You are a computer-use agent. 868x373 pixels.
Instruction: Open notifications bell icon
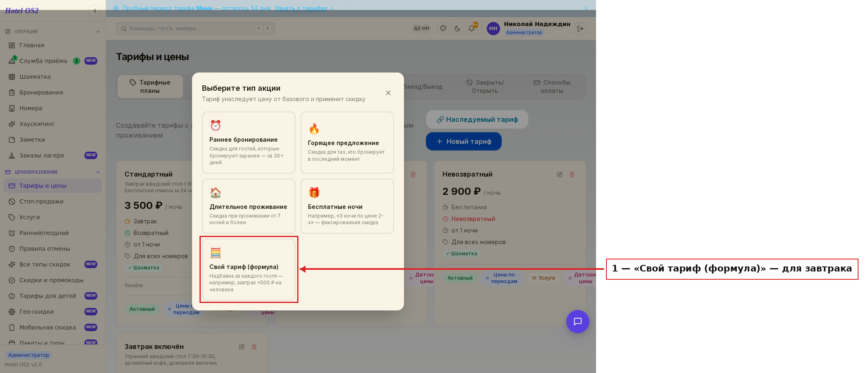point(471,29)
